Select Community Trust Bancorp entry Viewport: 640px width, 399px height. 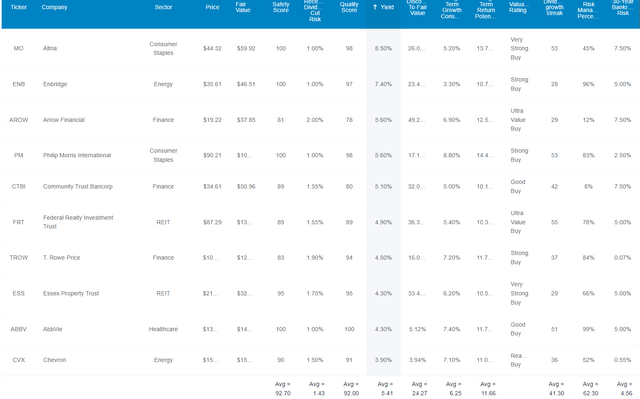pos(78,186)
